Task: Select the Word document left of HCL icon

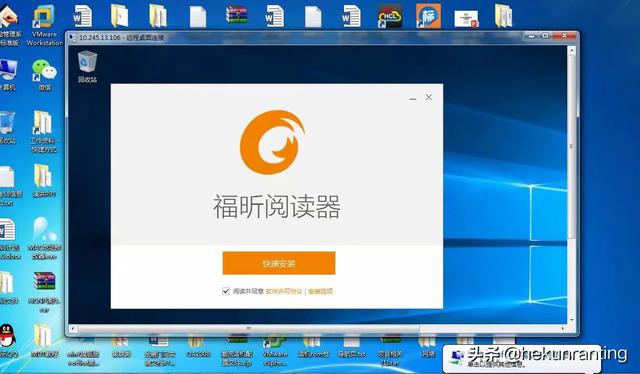Action: point(351,16)
